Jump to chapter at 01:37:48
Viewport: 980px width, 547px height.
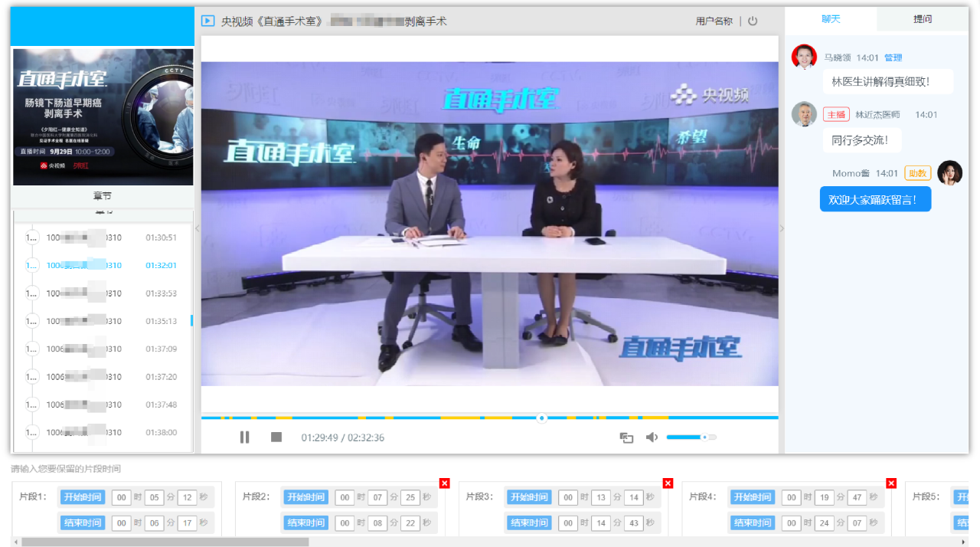(103, 405)
